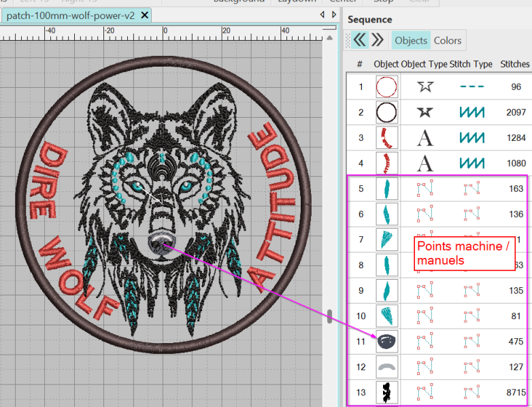
Task: Go to the previous document tab arrow
Action: (x=322, y=14)
